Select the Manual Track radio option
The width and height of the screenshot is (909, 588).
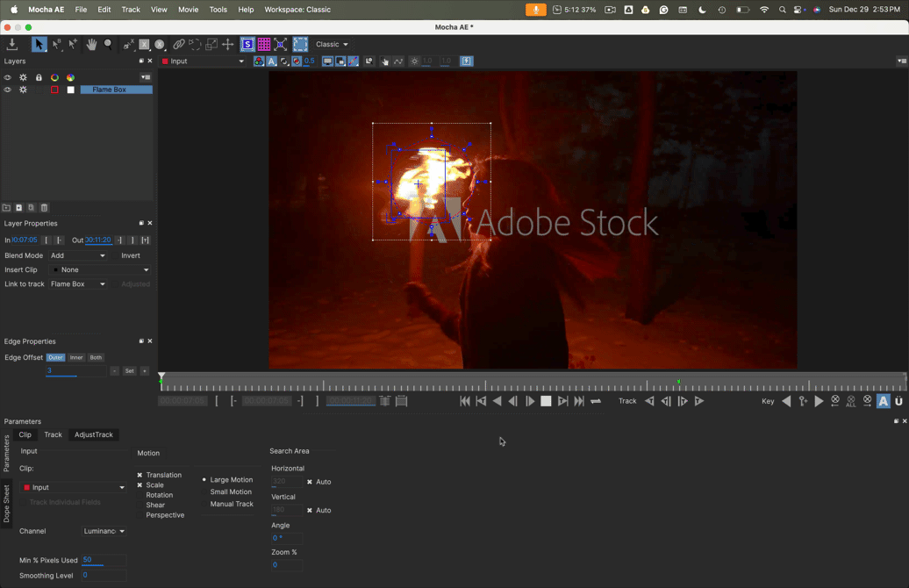(x=204, y=504)
